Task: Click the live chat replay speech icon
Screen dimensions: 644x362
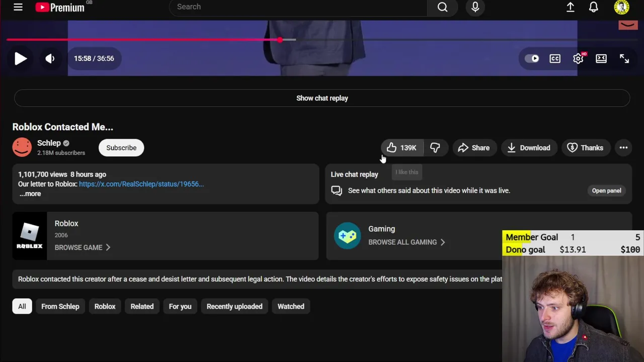Action: point(337,191)
